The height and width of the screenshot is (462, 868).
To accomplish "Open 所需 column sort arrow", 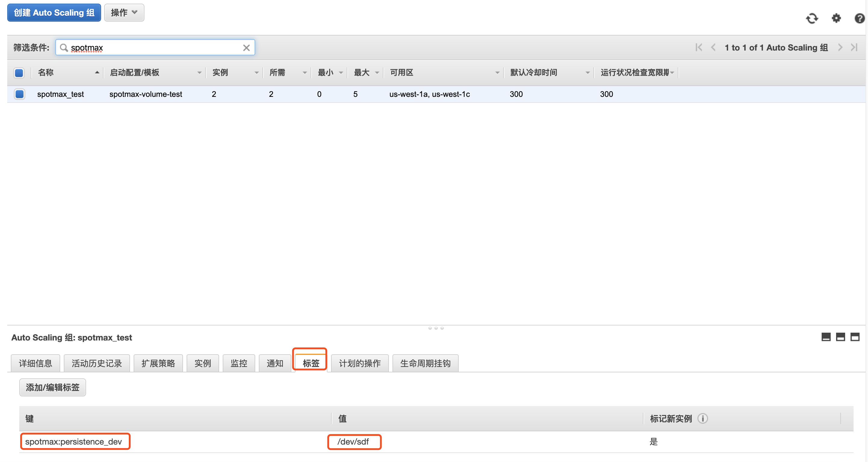I will coord(305,73).
